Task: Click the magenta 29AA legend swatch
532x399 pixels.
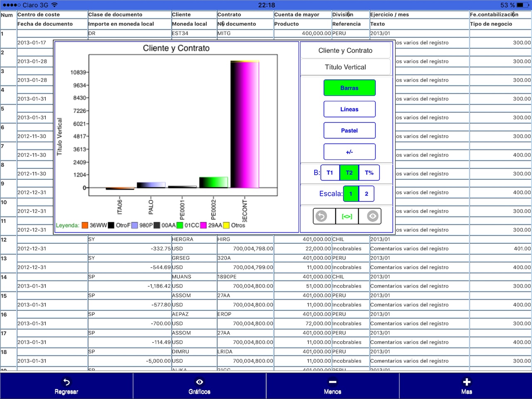Action: click(203, 225)
